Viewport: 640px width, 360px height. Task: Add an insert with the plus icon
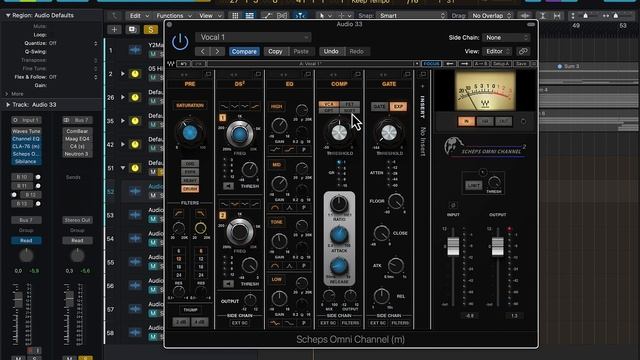point(422,86)
